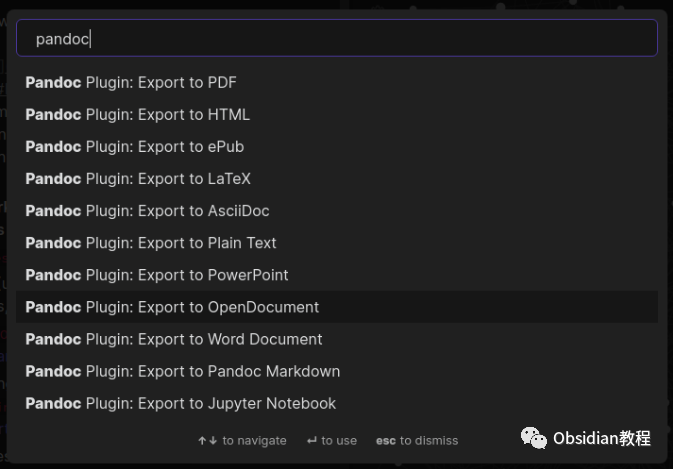Select Export to Jupyter Notebook command
673x469 pixels.
[x=336, y=403]
